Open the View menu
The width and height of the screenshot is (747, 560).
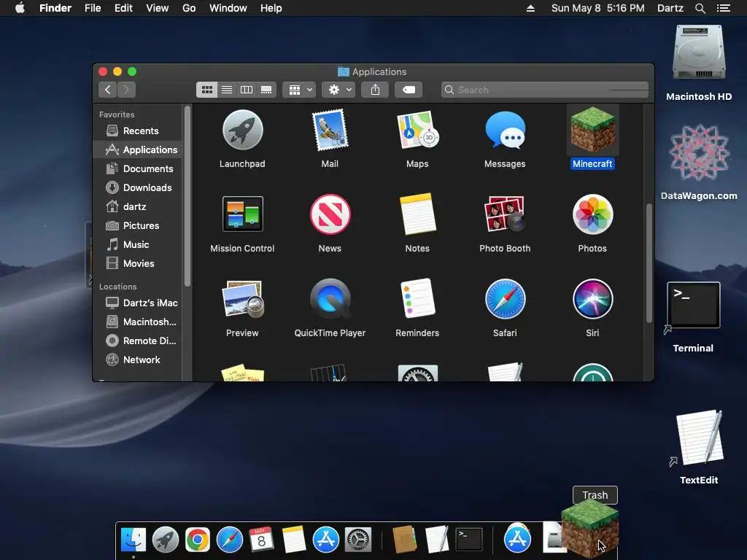158,8
